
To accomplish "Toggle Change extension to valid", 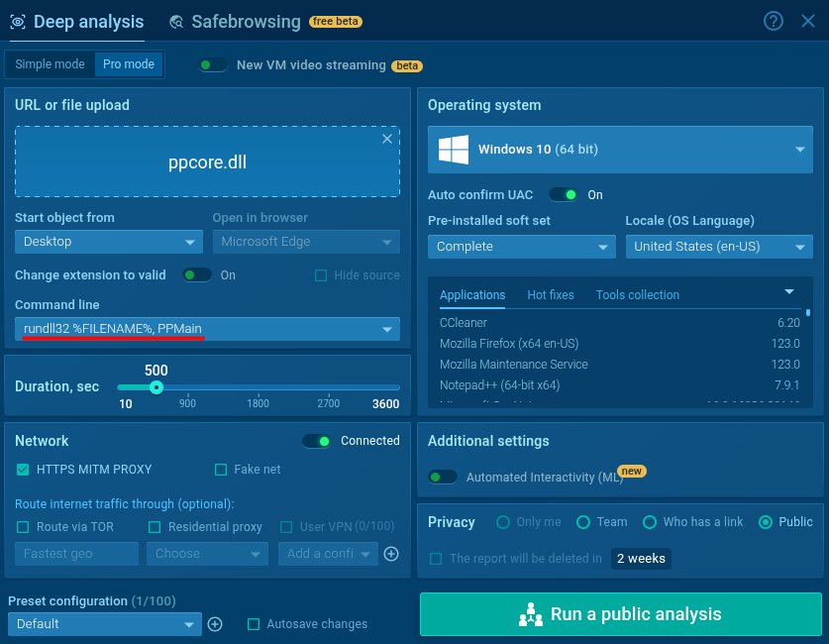I will click(197, 275).
